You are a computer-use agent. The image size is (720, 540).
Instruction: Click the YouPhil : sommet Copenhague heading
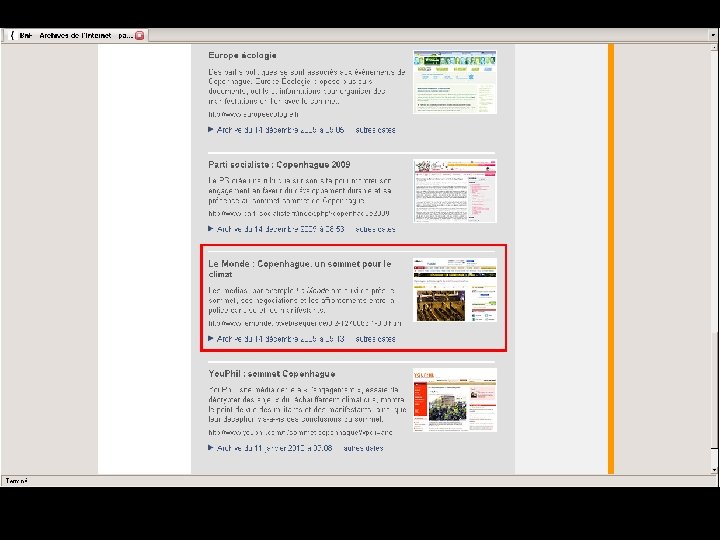pyautogui.click(x=272, y=373)
